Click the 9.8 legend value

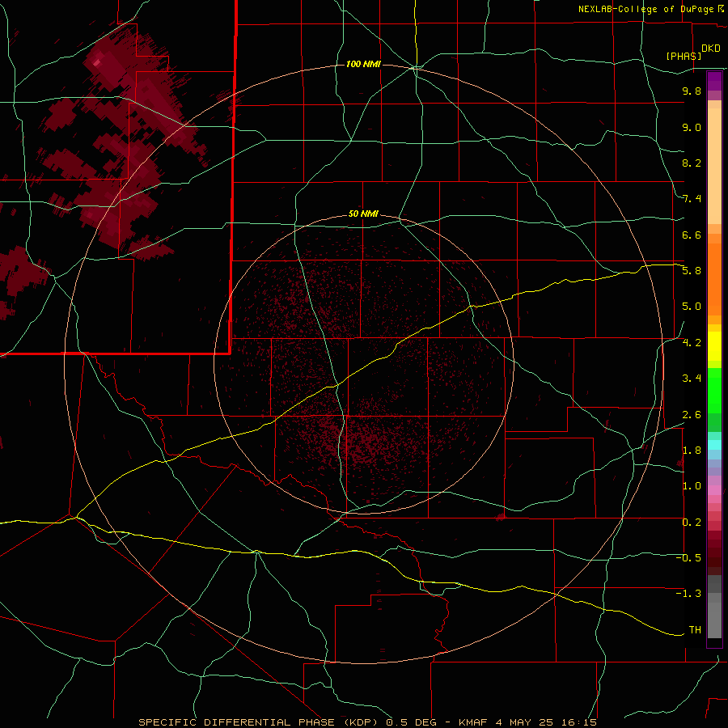click(692, 91)
